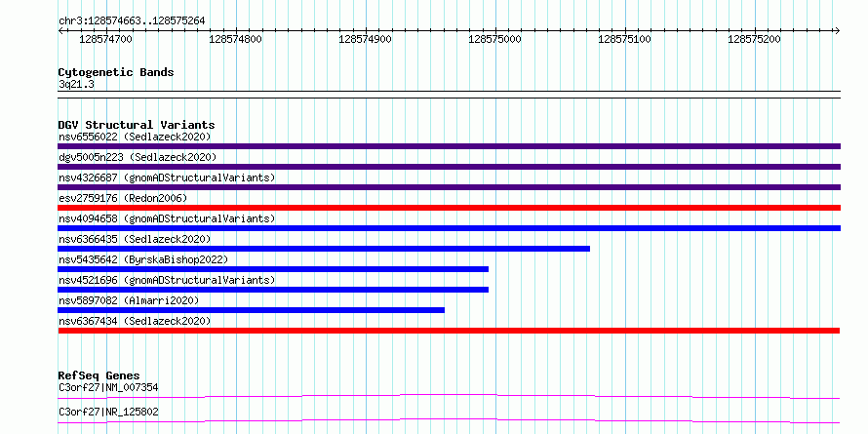This screenshot has width=868, height=434.
Task: Click the blue bar under nsv5897082
Action: [252, 310]
